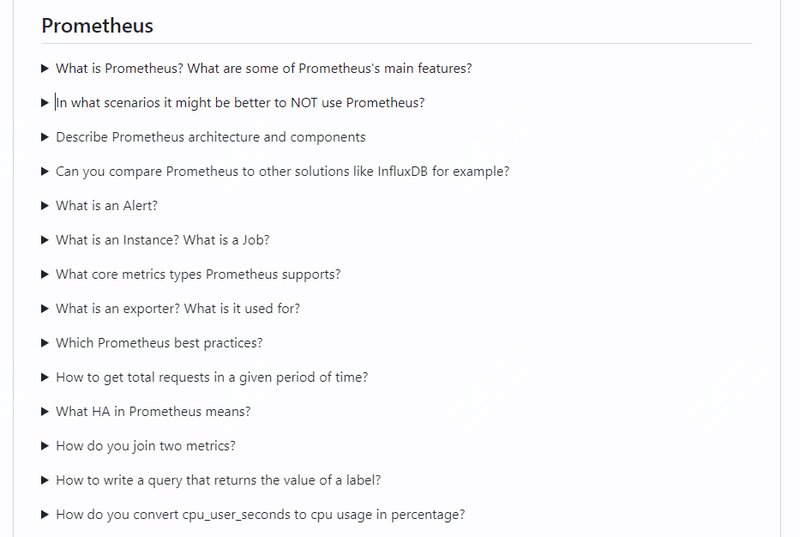
Task: Expand arrow for Prometheus best practices
Action: click(x=45, y=343)
